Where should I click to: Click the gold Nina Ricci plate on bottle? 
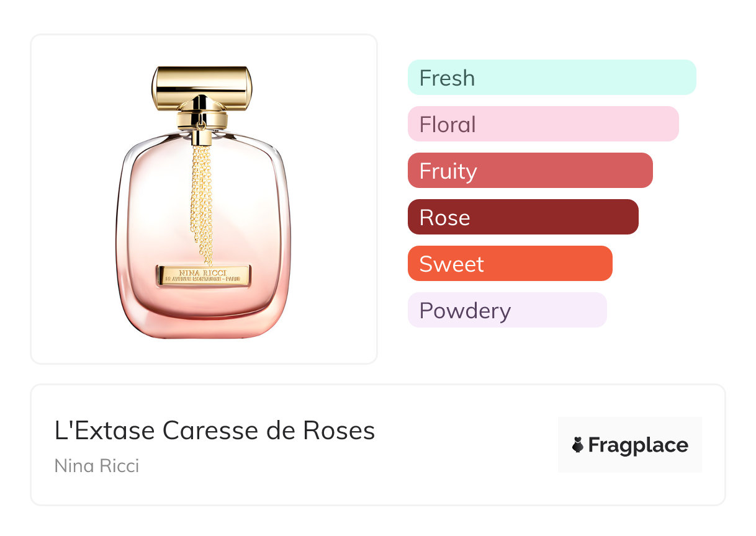(204, 275)
